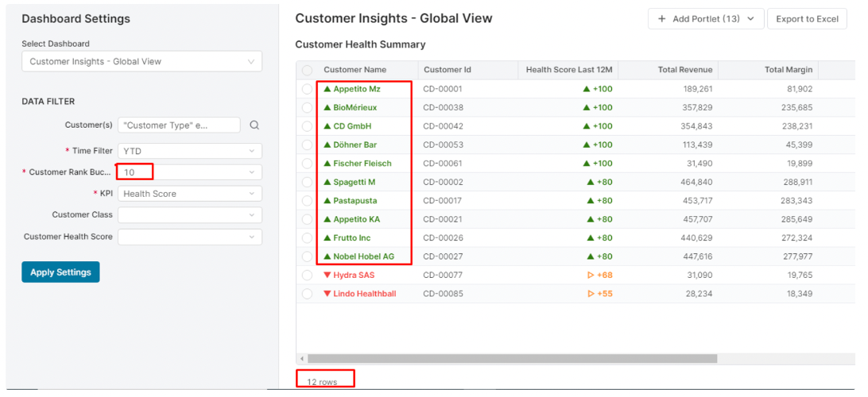The image size is (868, 397).
Task: Select the Spagetti M row radio button
Action: (308, 183)
